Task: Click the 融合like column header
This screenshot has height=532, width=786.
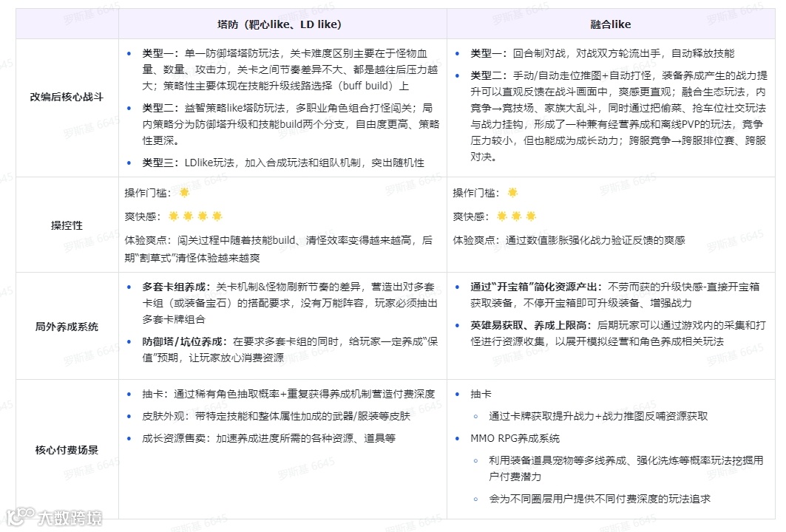Action: point(610,24)
